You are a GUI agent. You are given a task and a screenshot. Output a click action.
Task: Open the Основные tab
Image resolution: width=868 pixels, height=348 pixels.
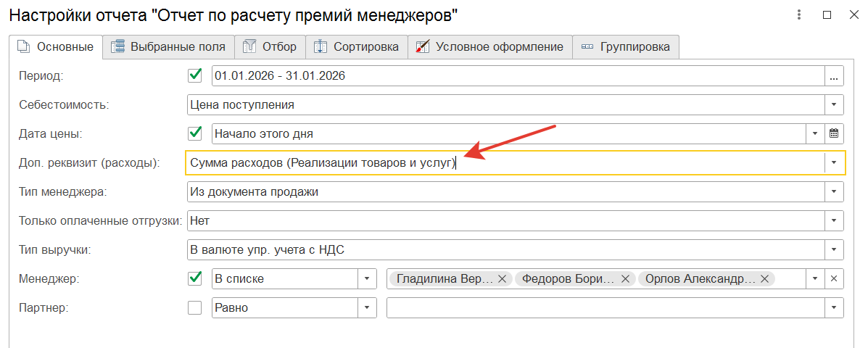click(x=56, y=47)
